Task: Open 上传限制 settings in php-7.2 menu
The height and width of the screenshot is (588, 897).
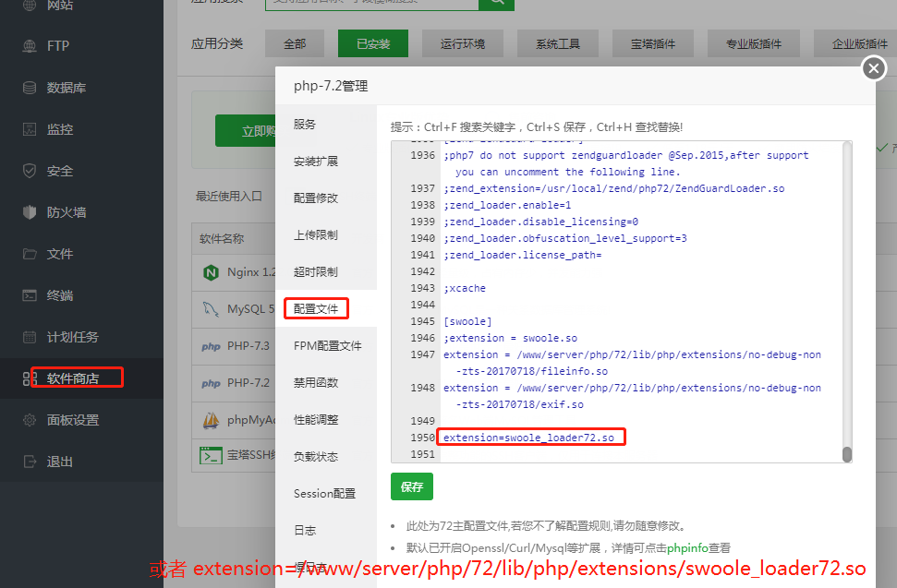Action: 326,234
